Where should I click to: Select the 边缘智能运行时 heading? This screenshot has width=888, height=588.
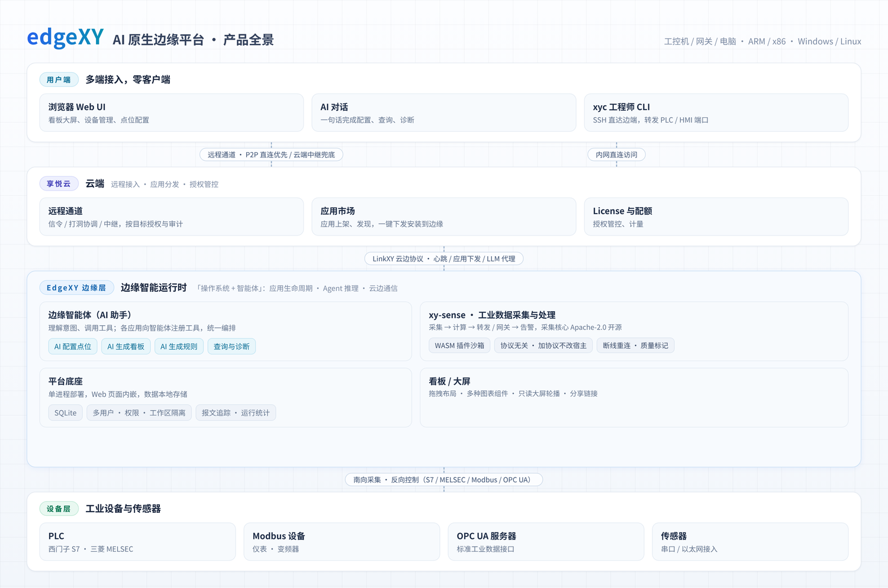(x=154, y=287)
